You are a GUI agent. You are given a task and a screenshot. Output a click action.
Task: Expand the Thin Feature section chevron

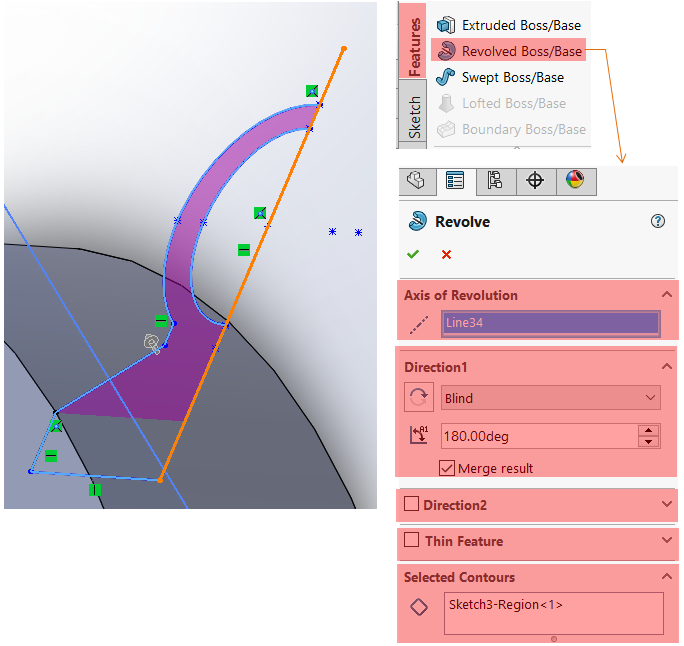666,540
